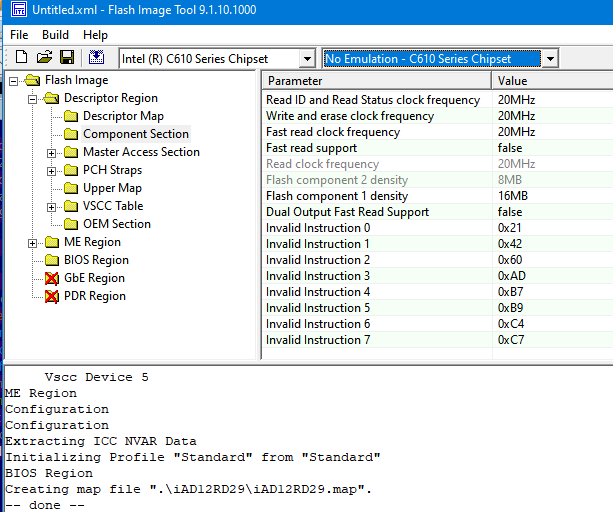Image resolution: width=613 pixels, height=512 pixels.
Task: Select the Component Section tree item
Action: [x=136, y=134]
